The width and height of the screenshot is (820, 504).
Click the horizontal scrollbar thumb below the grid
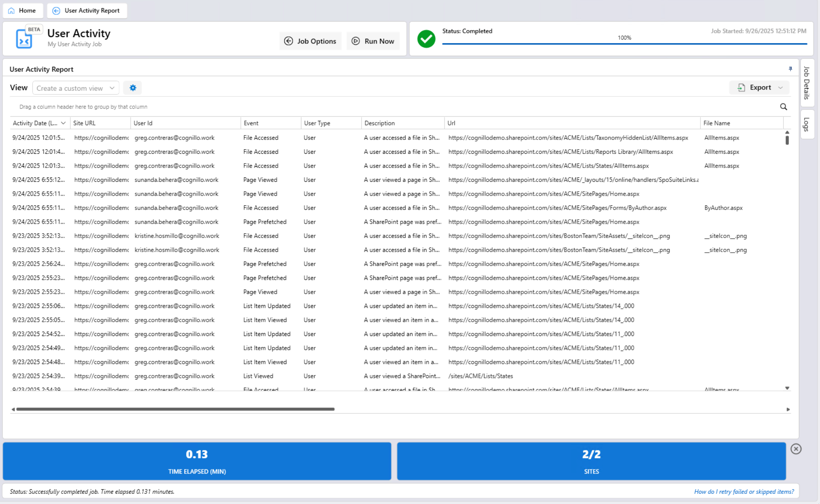click(x=175, y=409)
